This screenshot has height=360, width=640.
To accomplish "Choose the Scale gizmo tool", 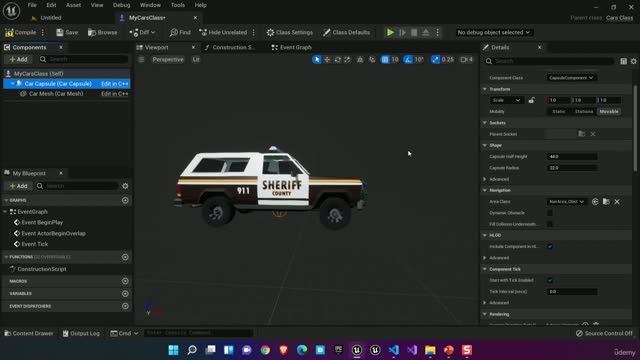I will 347,60.
